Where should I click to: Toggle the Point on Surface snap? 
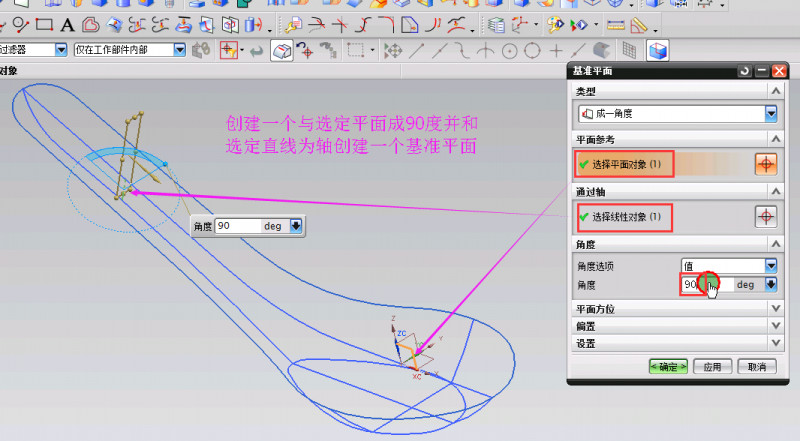(602, 50)
